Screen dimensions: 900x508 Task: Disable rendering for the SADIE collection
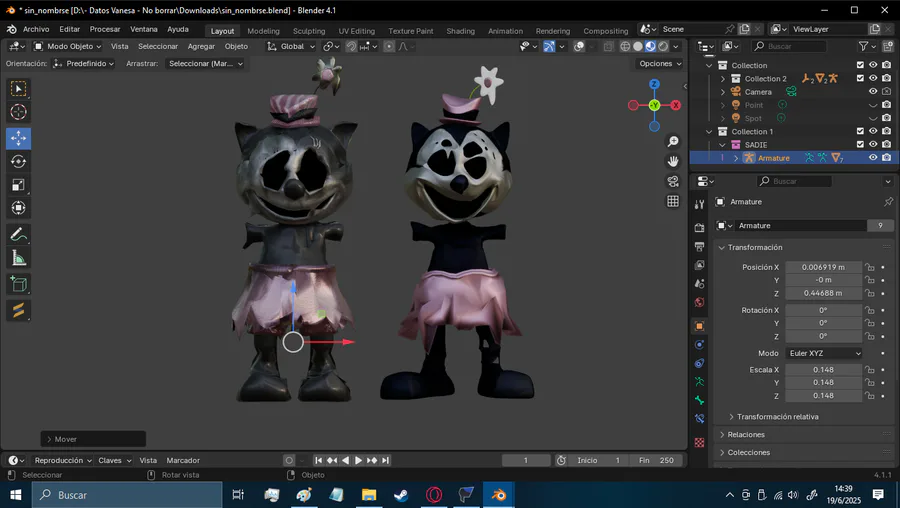[886, 145]
